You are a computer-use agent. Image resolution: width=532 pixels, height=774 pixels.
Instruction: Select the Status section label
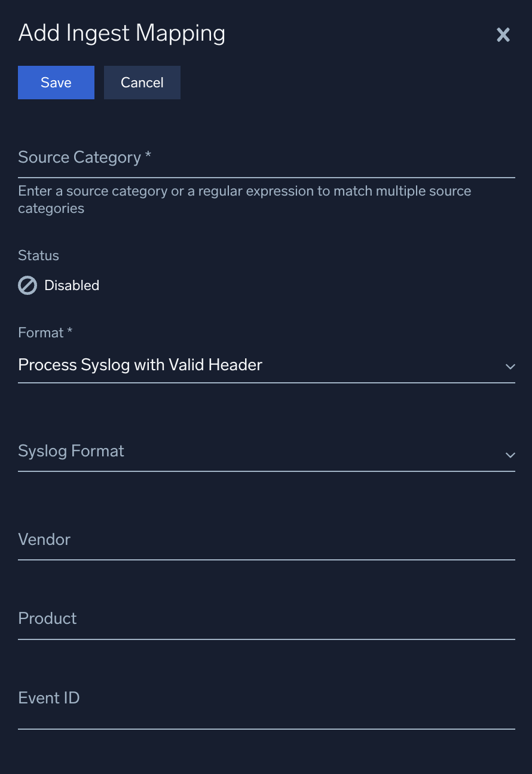(38, 255)
